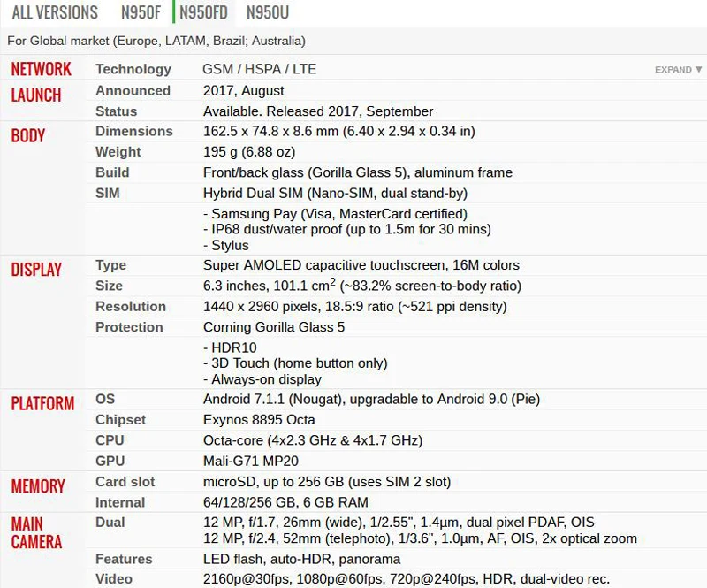Expand the Network section details
The image size is (707, 588).
(x=678, y=70)
